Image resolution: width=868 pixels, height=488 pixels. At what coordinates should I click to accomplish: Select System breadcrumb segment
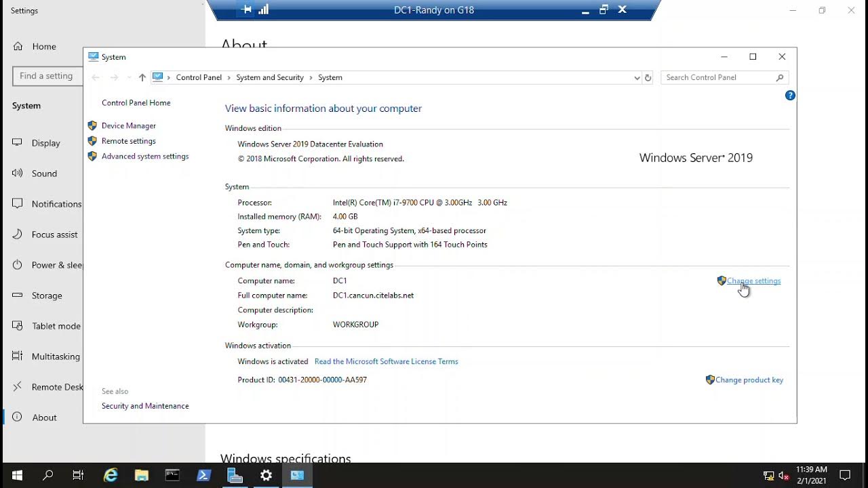(x=330, y=77)
